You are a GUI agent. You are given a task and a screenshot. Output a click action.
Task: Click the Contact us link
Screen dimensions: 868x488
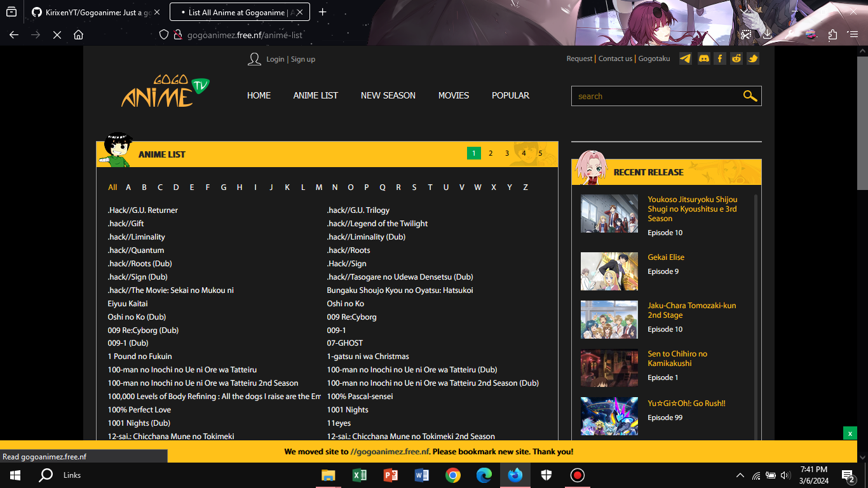615,58
